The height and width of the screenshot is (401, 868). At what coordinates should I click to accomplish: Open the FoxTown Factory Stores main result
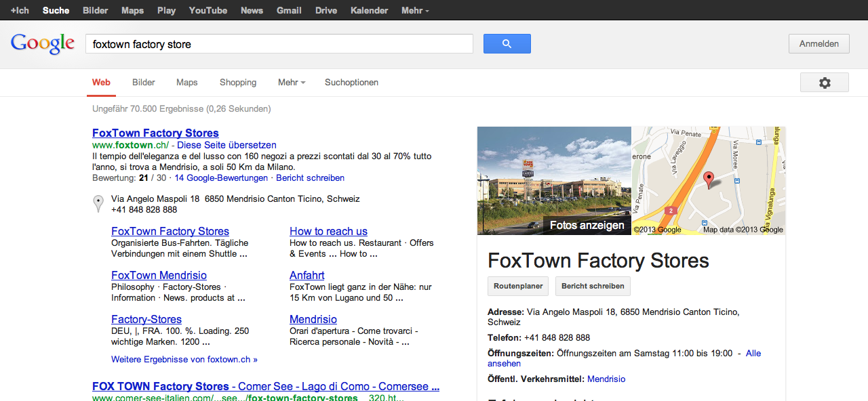[x=155, y=133]
